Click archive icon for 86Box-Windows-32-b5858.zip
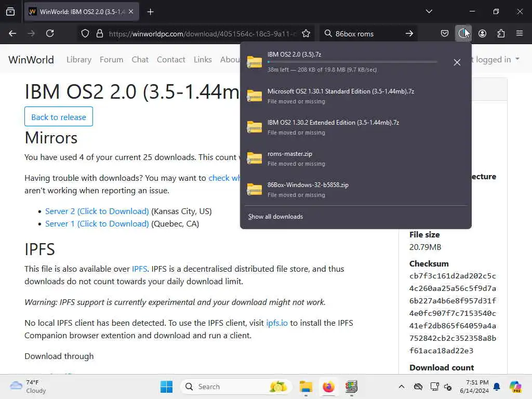The height and width of the screenshot is (399, 532). (x=255, y=189)
